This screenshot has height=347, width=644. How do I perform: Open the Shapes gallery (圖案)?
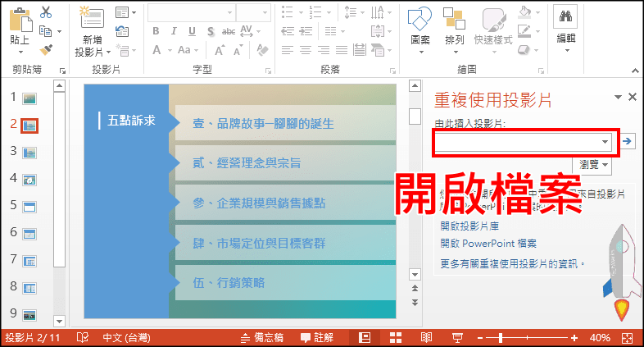(420, 30)
